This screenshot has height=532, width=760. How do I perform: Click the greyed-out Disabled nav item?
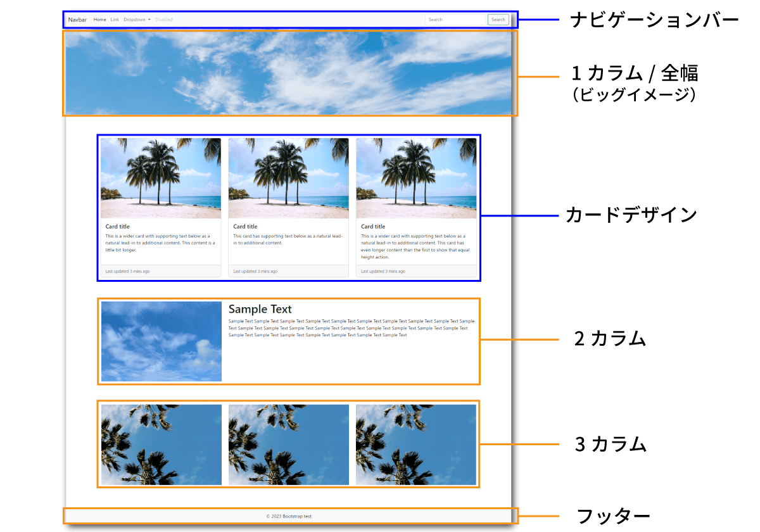164,20
